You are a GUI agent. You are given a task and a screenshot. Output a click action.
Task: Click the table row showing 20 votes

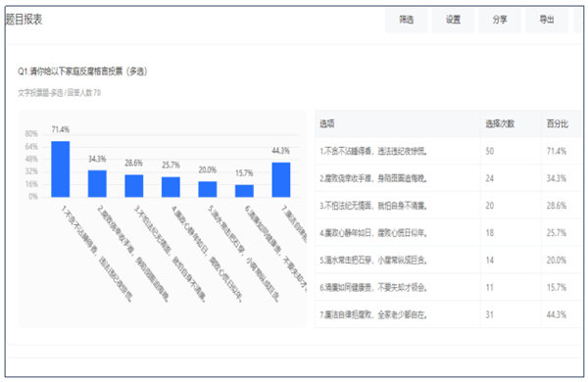click(448, 206)
